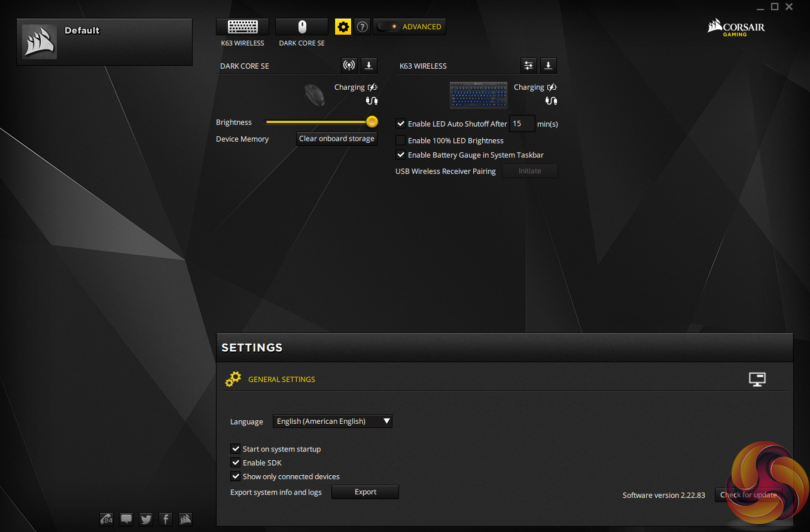
Task: Open the yellow gear settings icon
Action: 343,27
